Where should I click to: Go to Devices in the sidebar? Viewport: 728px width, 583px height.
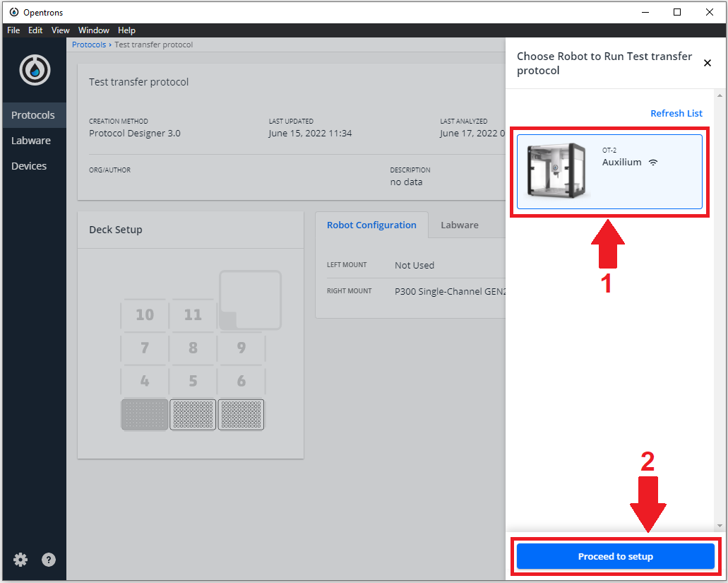35,166
